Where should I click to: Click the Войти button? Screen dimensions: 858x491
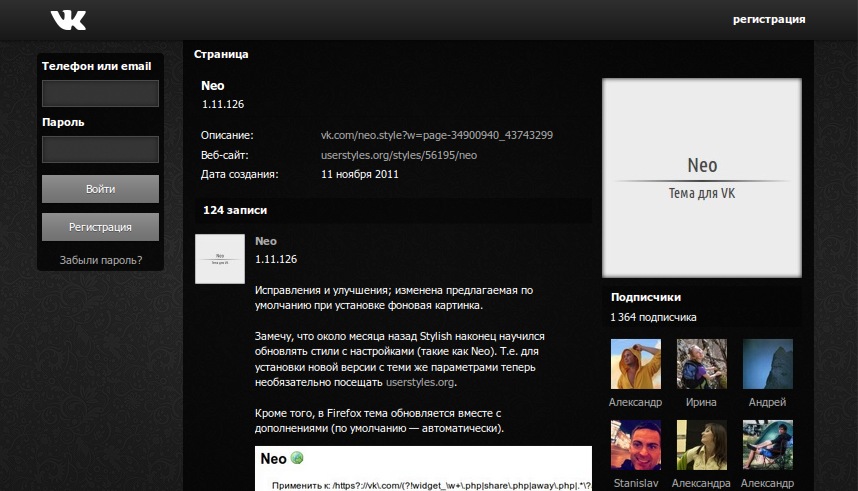100,189
